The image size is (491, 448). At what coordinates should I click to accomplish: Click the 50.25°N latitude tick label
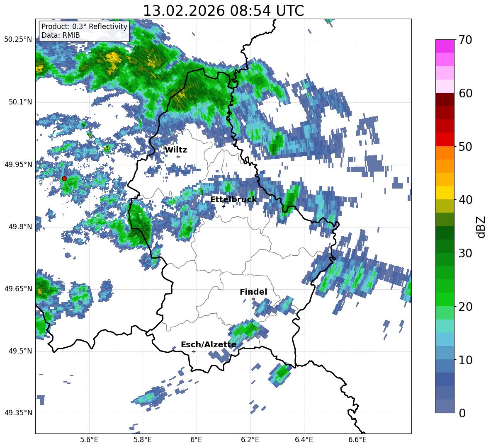[x=18, y=40]
